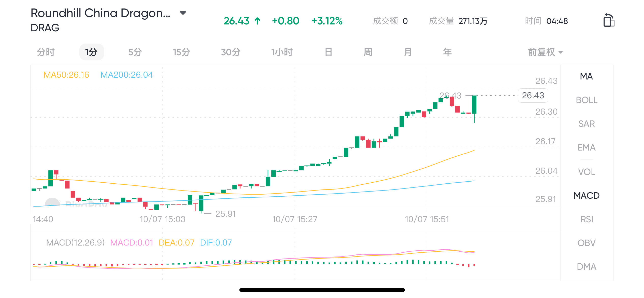
Task: Enable the BOLL indicator
Action: 587,100
